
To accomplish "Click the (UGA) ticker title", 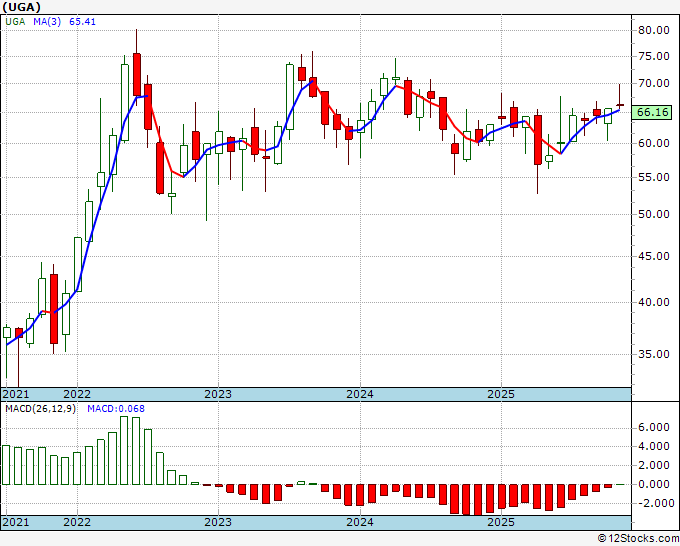I will 22,7.
